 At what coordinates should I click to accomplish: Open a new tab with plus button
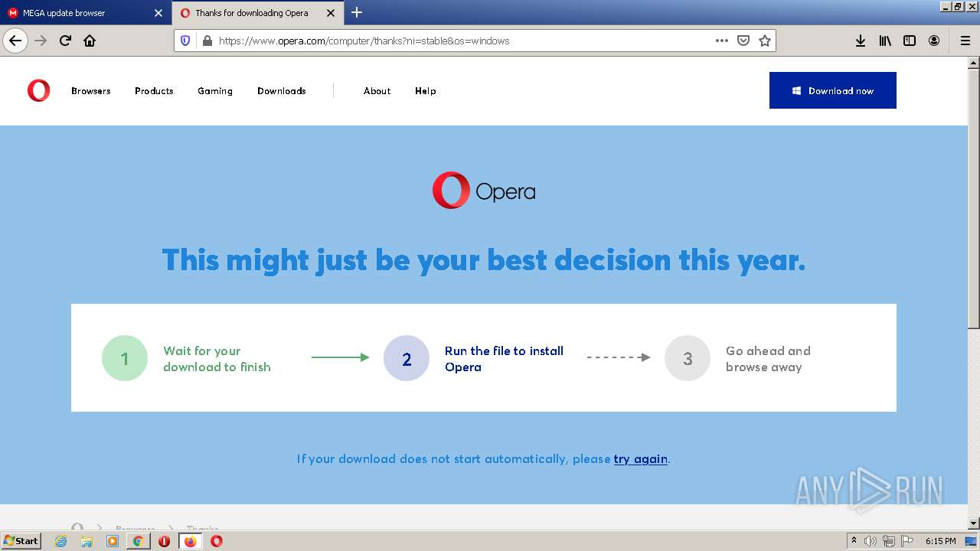(x=357, y=12)
